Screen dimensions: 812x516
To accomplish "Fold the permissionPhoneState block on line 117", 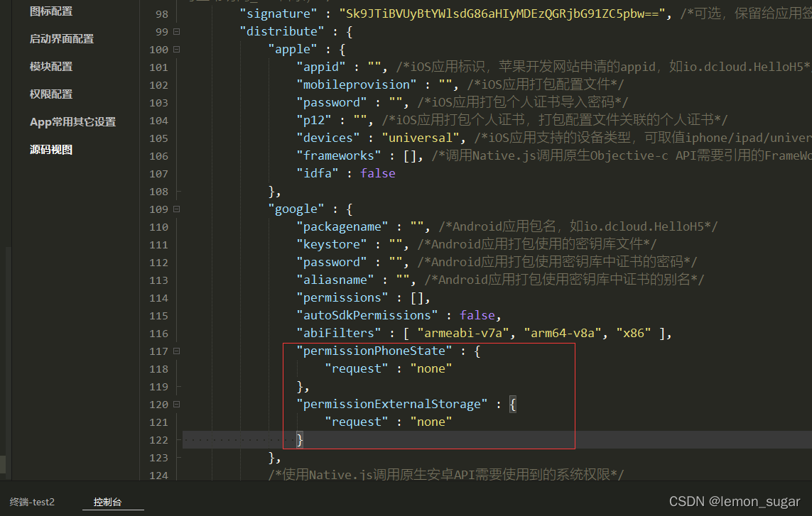I will point(177,351).
